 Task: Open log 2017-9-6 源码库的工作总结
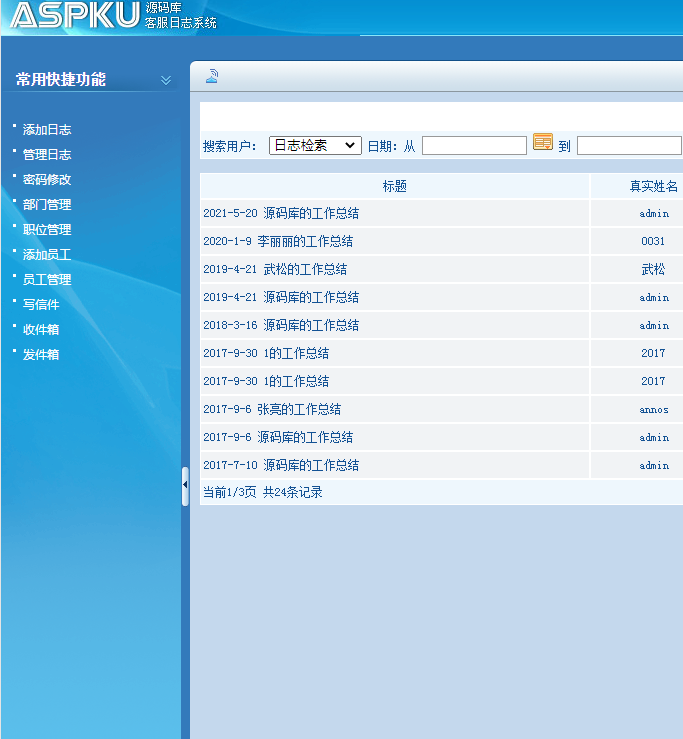point(278,437)
